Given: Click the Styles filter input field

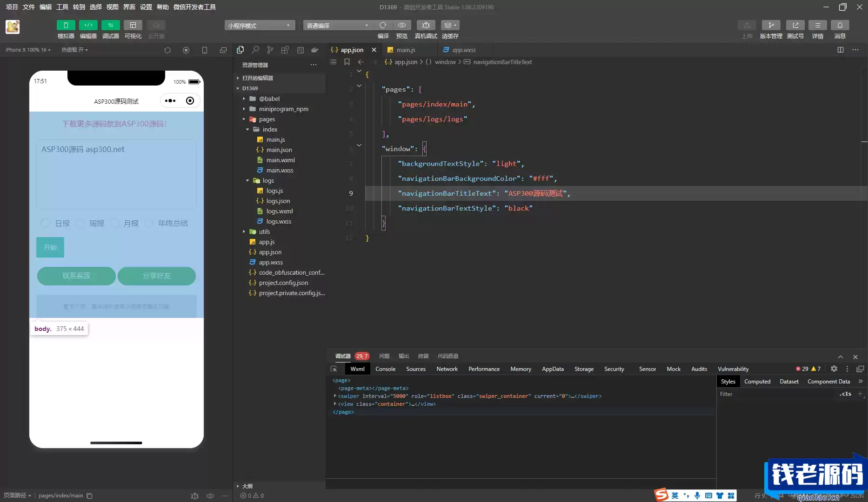Looking at the screenshot, I should [x=777, y=394].
